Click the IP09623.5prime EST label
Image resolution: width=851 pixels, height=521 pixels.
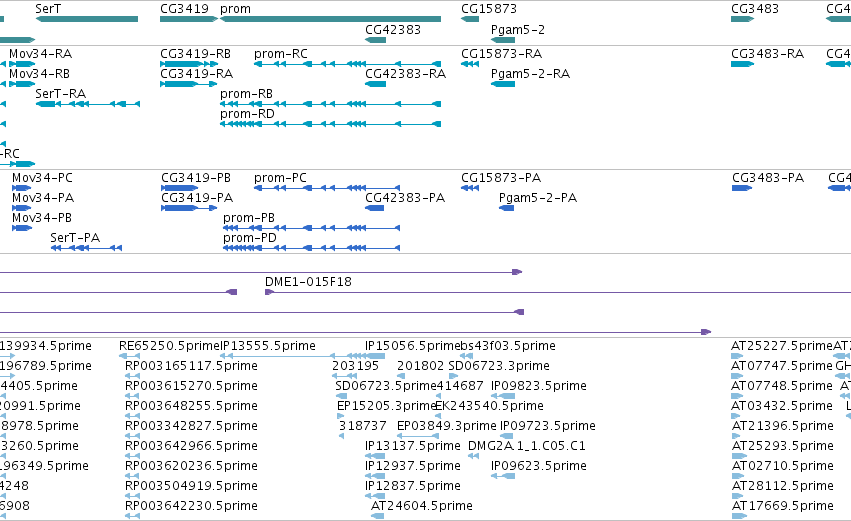click(x=538, y=467)
